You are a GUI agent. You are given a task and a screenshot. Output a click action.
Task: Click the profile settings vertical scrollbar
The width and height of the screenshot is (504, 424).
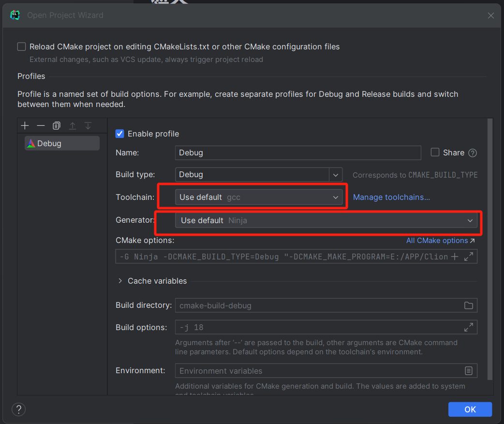[x=490, y=249]
